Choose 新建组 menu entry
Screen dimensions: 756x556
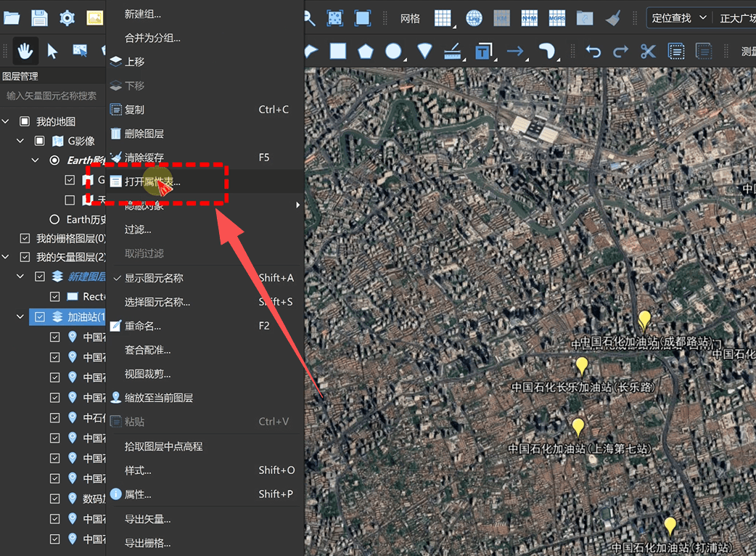click(205, 14)
